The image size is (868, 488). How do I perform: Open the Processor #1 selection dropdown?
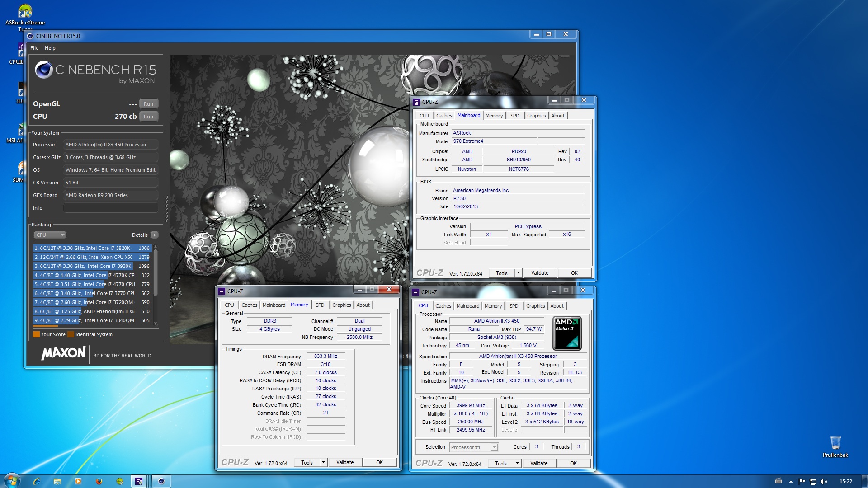(474, 447)
